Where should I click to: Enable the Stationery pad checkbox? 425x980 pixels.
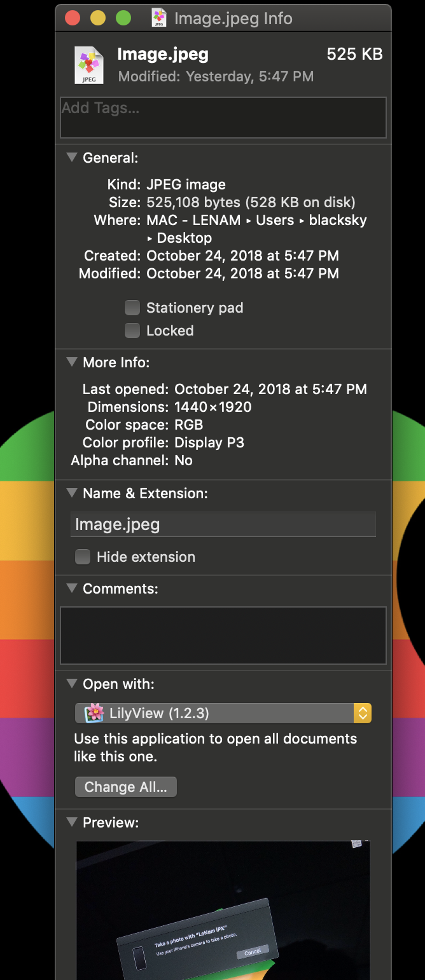coord(132,308)
